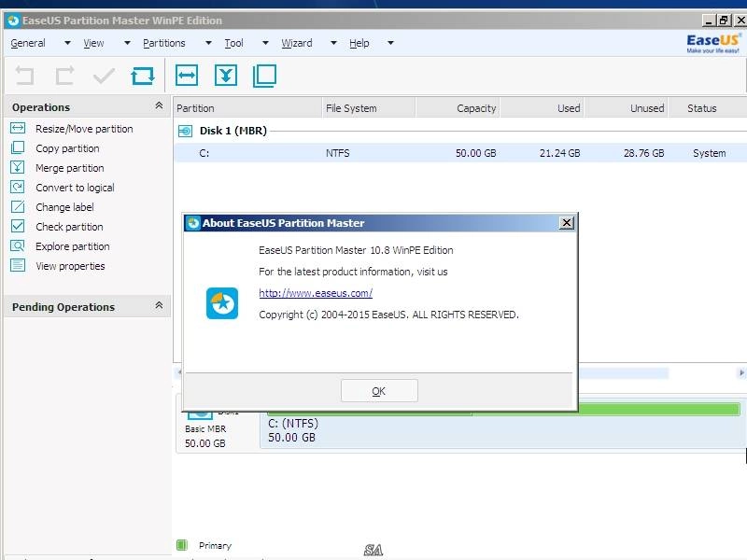Click the Copy partition toolbar icon

coord(264,76)
